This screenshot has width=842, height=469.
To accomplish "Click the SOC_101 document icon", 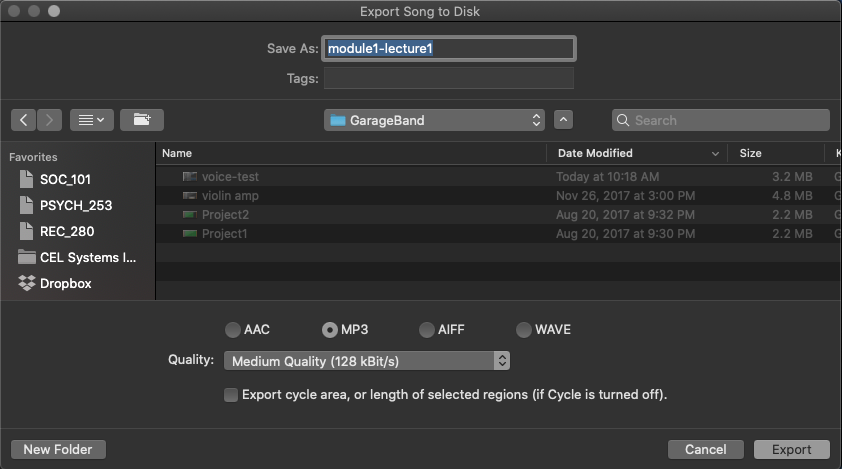I will click(x=26, y=179).
